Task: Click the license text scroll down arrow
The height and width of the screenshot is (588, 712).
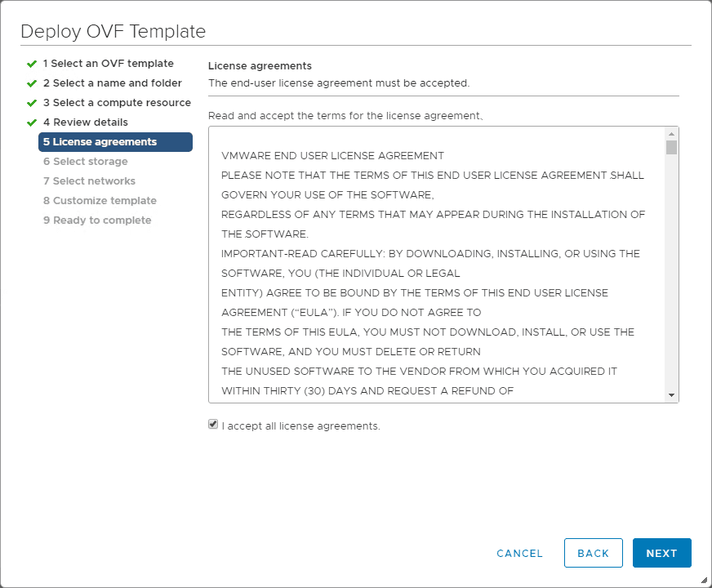Action: click(x=671, y=395)
